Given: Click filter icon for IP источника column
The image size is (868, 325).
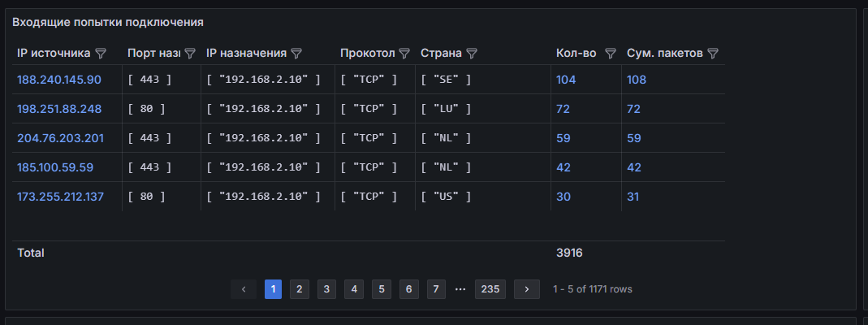Looking at the screenshot, I should coord(101,54).
